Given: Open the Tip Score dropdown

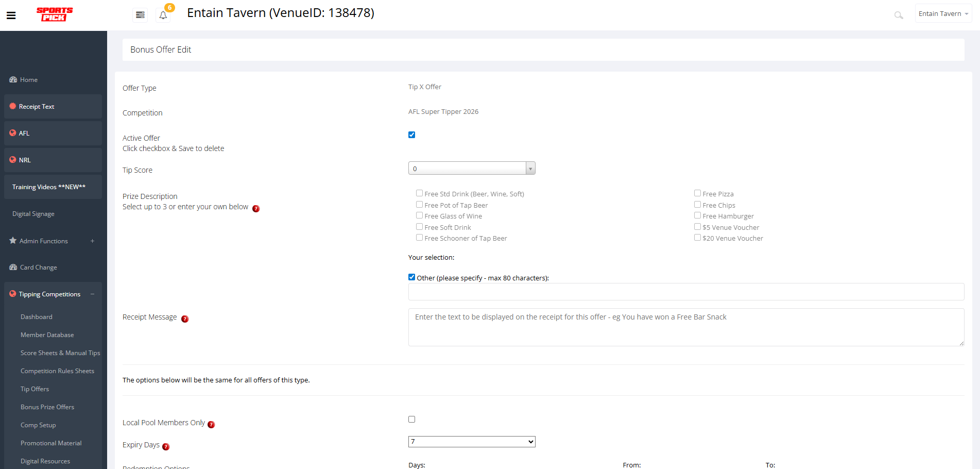Looking at the screenshot, I should click(471, 169).
